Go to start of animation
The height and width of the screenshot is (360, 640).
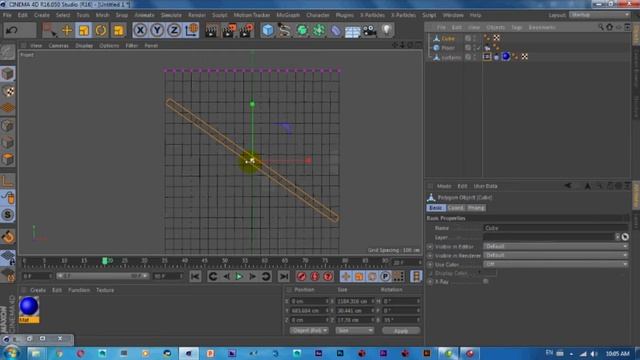coord(195,276)
